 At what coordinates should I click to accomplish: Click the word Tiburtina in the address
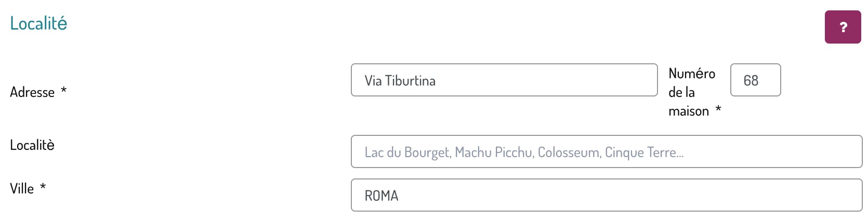click(410, 81)
